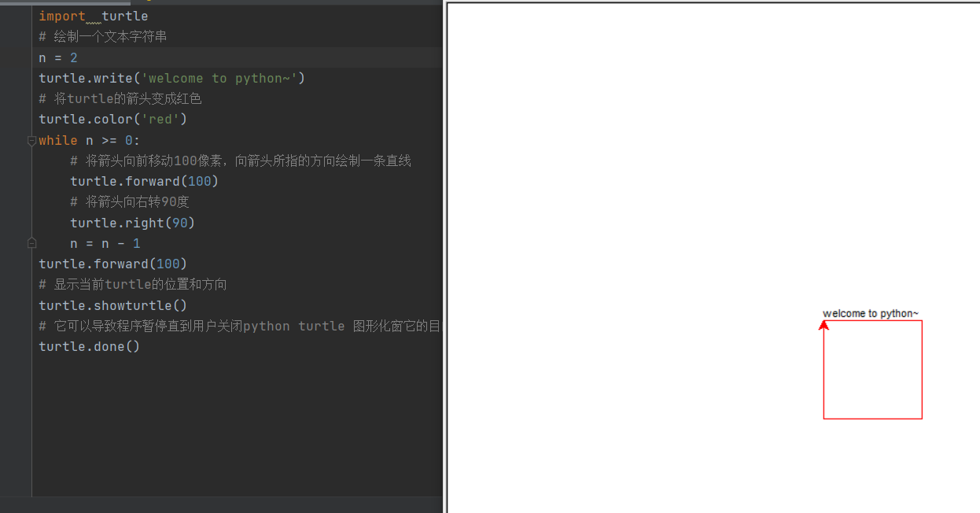Place cursor on the highlighted line n = 2

pyautogui.click(x=57, y=57)
